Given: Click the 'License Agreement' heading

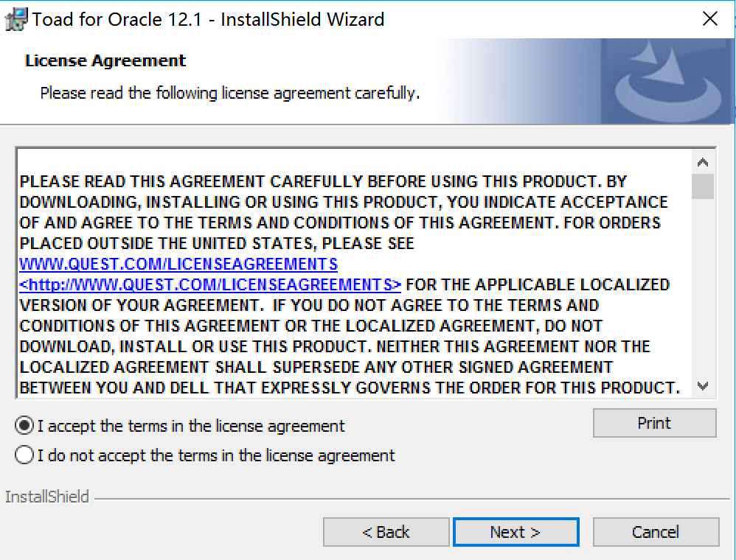Looking at the screenshot, I should click(x=105, y=60).
